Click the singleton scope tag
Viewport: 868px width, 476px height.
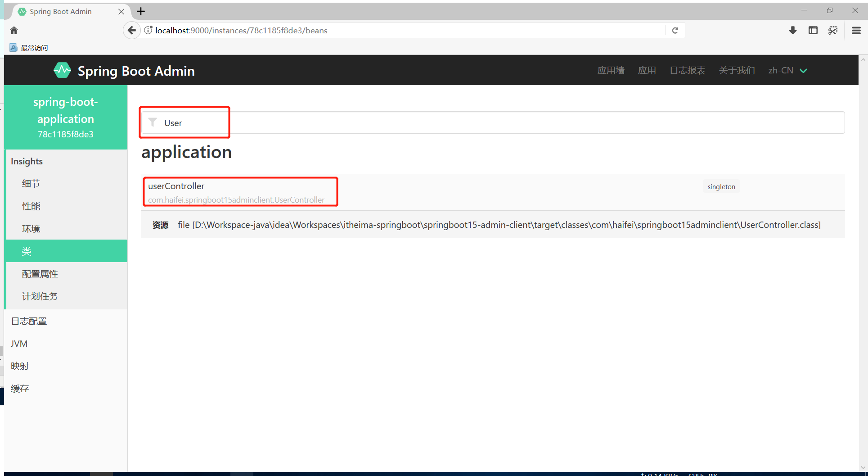721,186
